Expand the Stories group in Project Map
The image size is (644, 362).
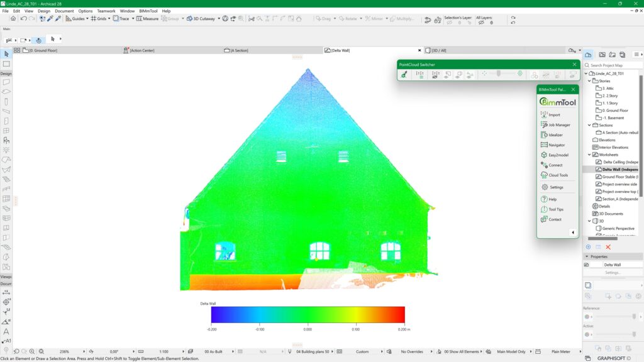pos(590,80)
